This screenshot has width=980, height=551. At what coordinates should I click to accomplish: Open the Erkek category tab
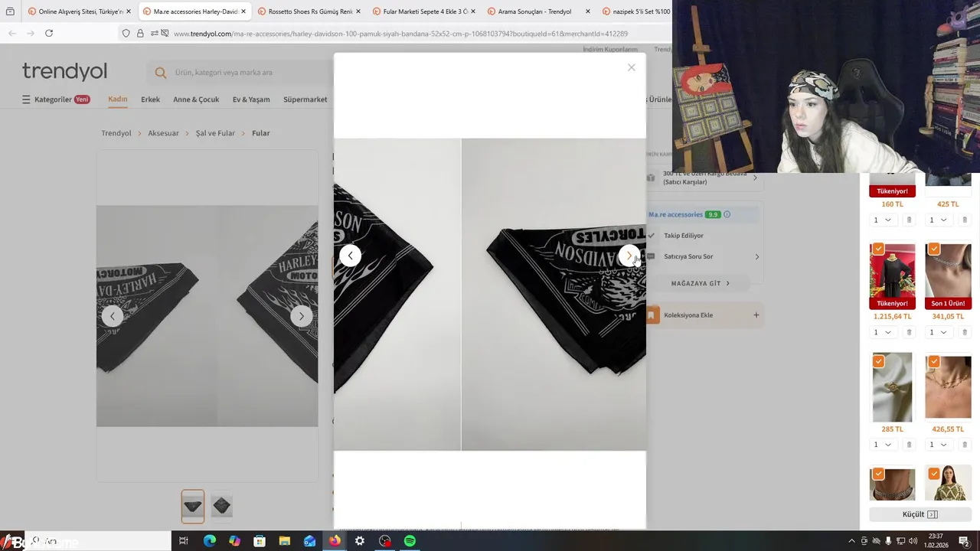pyautogui.click(x=150, y=99)
